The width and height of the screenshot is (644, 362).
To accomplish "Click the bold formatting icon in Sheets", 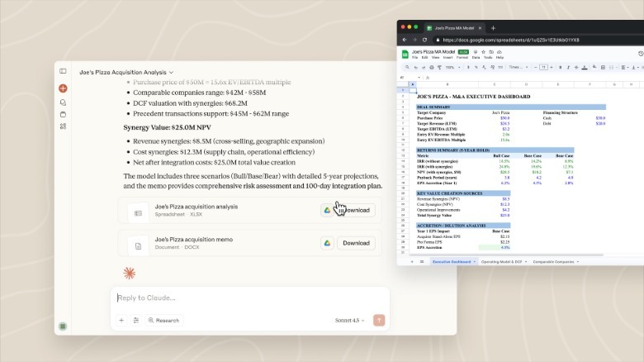I will tap(560, 67).
